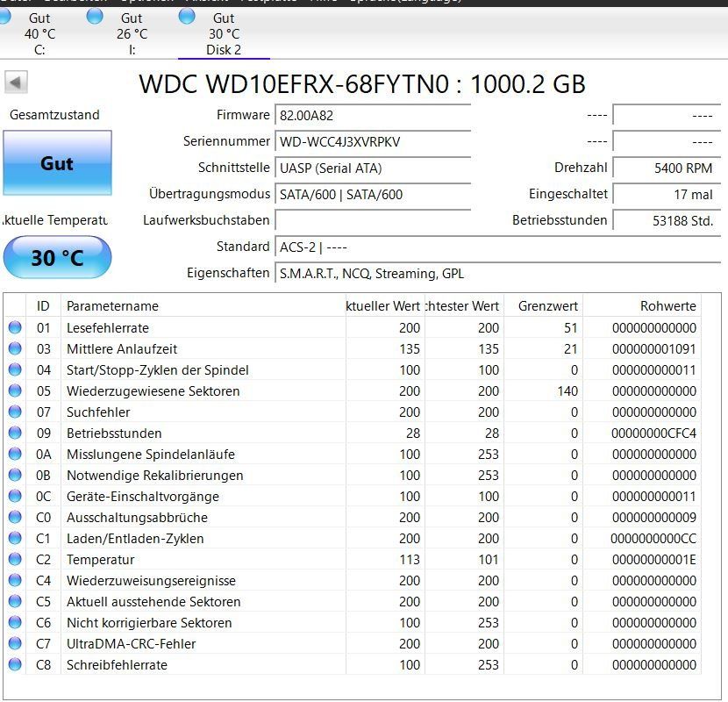Image resolution: width=728 pixels, height=702 pixels.
Task: Click the Drehzahl field 5400 RPM
Action: tap(667, 168)
